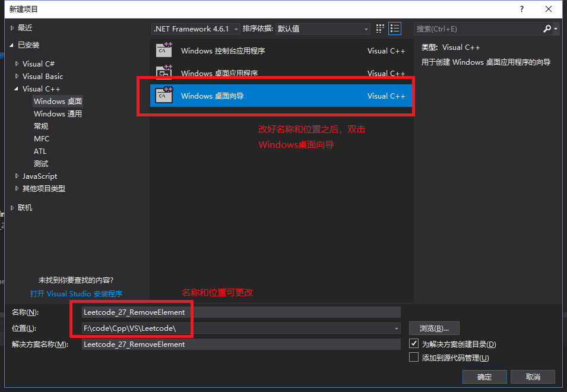This screenshot has height=392, width=567.
Task: Select Windows 桌面 category
Action: 58,101
